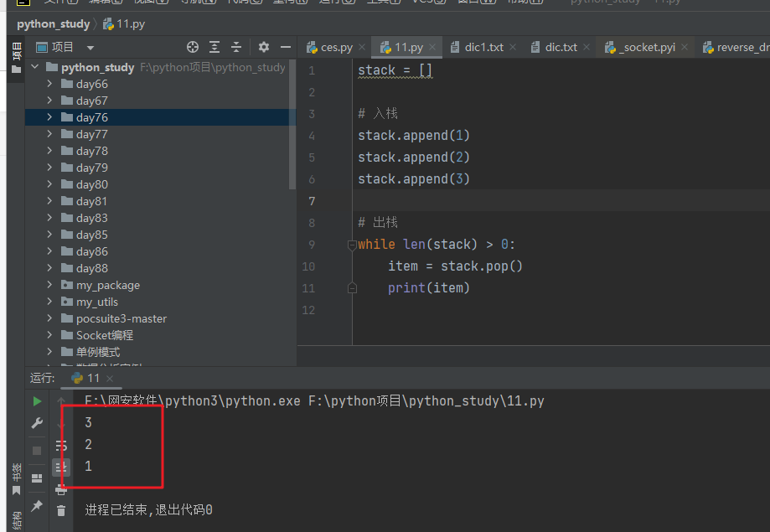The width and height of the screenshot is (770, 532).
Task: Toggle pin tab in run panel
Action: point(37,505)
